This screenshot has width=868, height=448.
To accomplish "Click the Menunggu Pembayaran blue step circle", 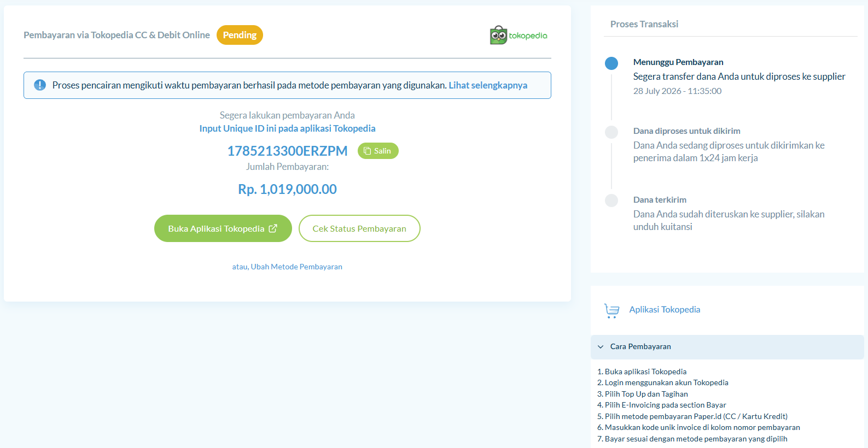I will pyautogui.click(x=611, y=63).
